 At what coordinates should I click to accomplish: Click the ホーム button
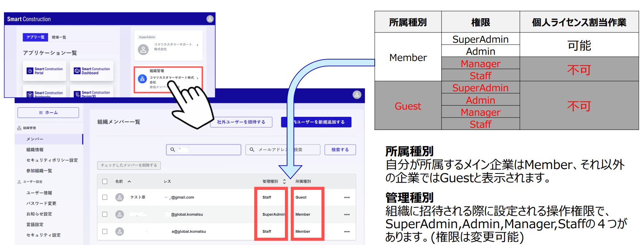point(48,112)
